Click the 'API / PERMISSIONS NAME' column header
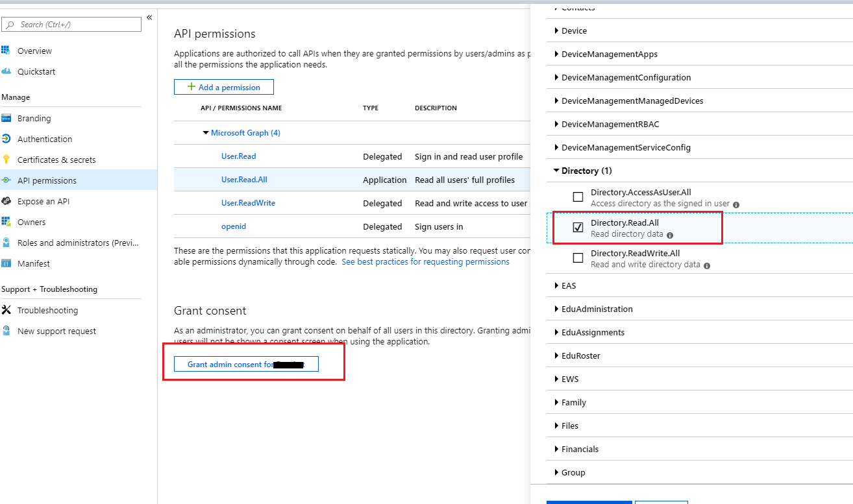853x504 pixels. click(x=241, y=108)
